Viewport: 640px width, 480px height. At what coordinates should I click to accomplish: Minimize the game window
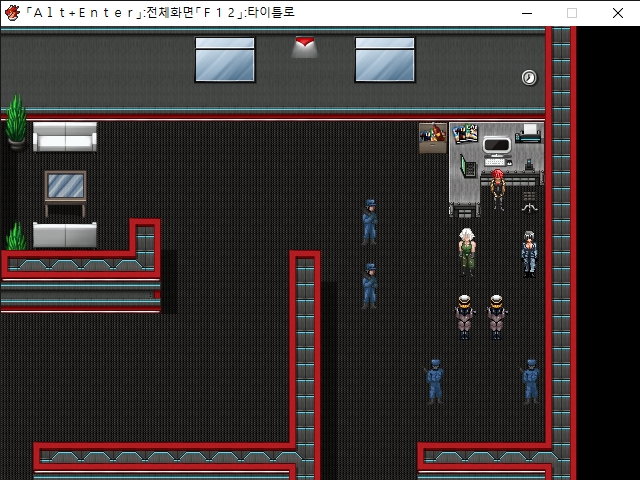527,13
